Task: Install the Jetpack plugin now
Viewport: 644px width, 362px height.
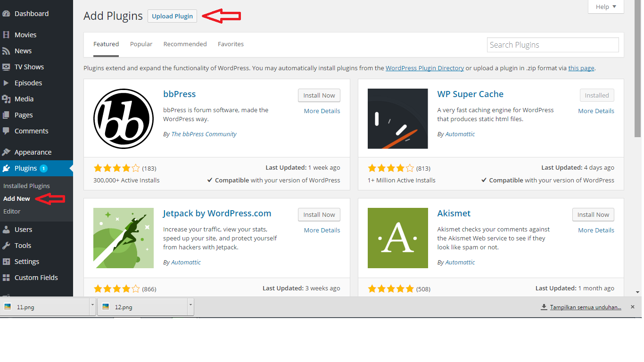Action: (x=319, y=214)
